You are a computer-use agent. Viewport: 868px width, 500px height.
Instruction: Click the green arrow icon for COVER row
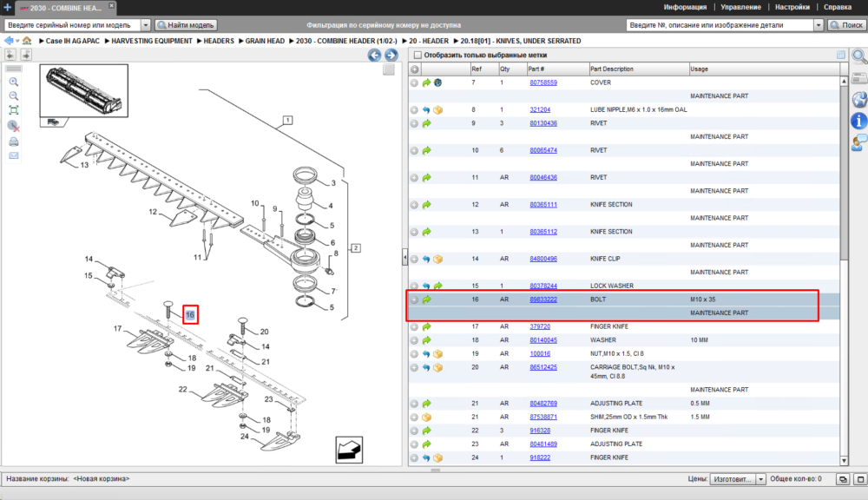tap(426, 82)
